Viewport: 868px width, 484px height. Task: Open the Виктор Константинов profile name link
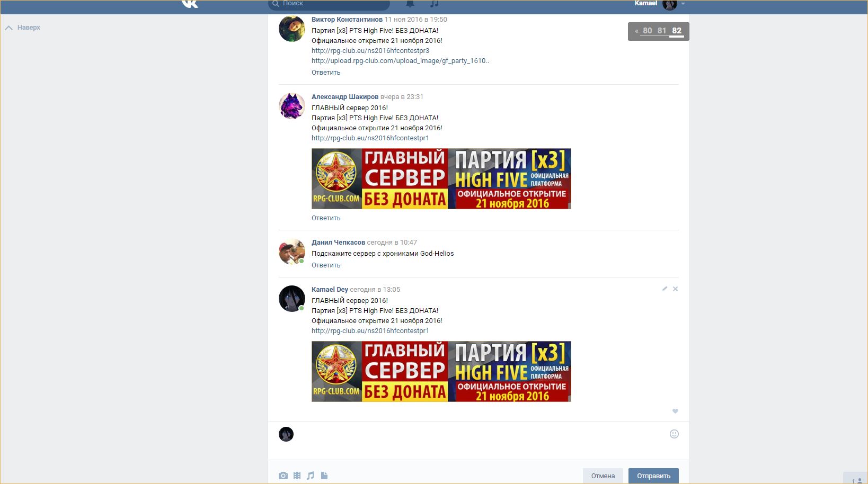(347, 20)
